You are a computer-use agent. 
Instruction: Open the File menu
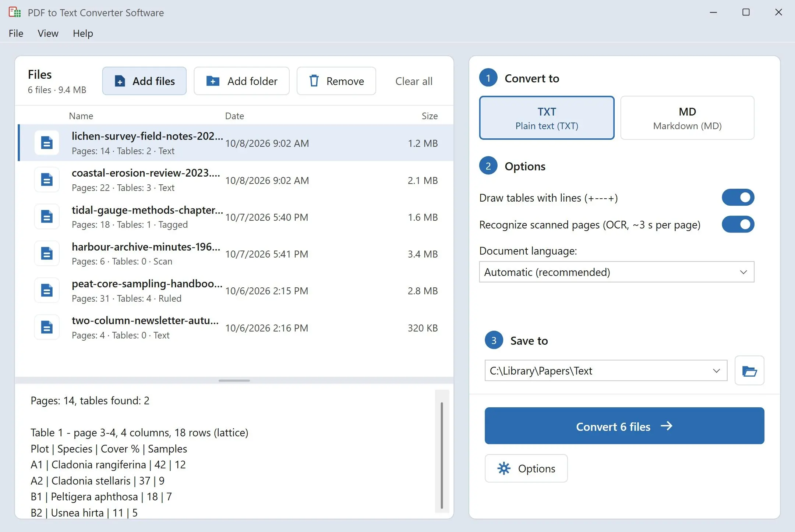tap(16, 33)
